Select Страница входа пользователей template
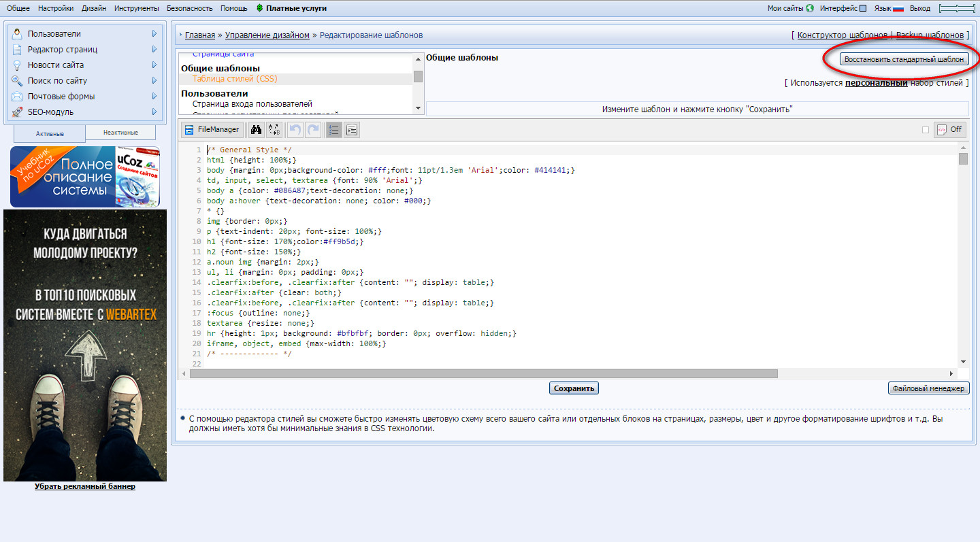The height and width of the screenshot is (542, 980). [252, 104]
